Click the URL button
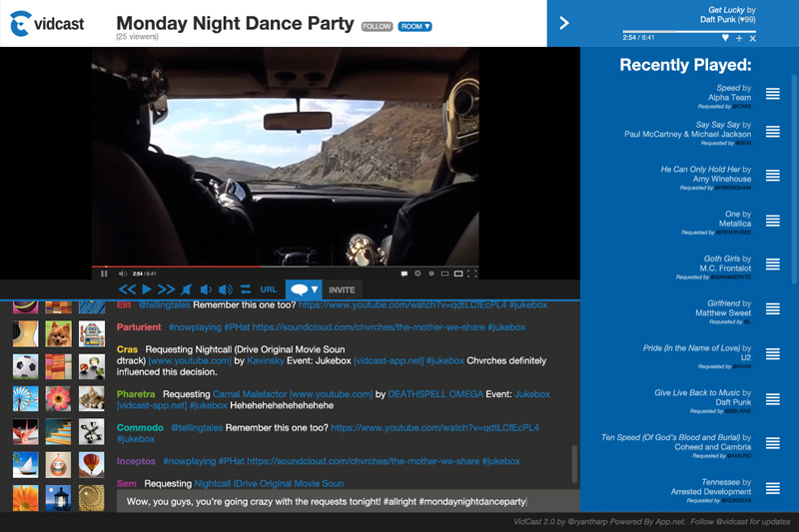The image size is (799, 532). 269,289
